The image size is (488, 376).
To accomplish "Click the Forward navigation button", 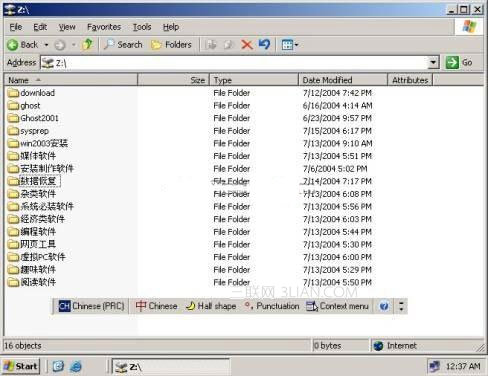I will coord(60,45).
